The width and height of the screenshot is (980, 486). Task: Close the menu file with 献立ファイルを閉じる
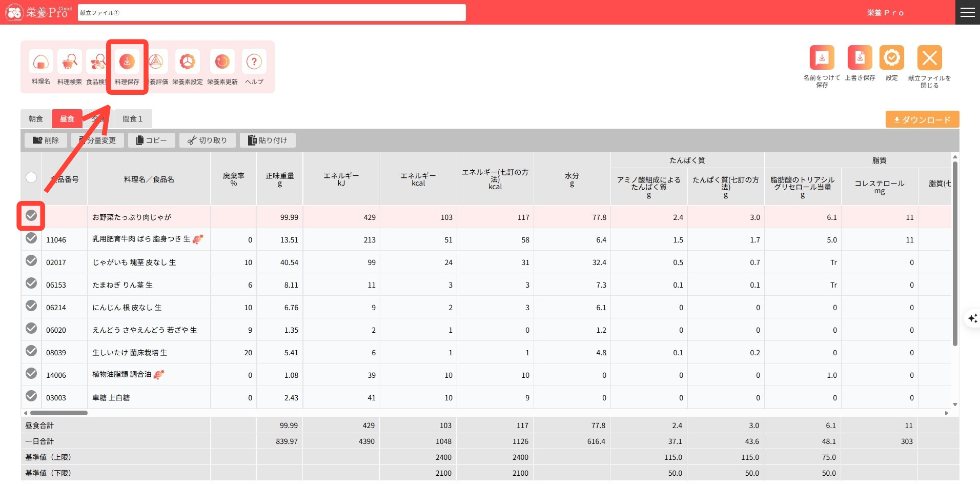tap(930, 57)
